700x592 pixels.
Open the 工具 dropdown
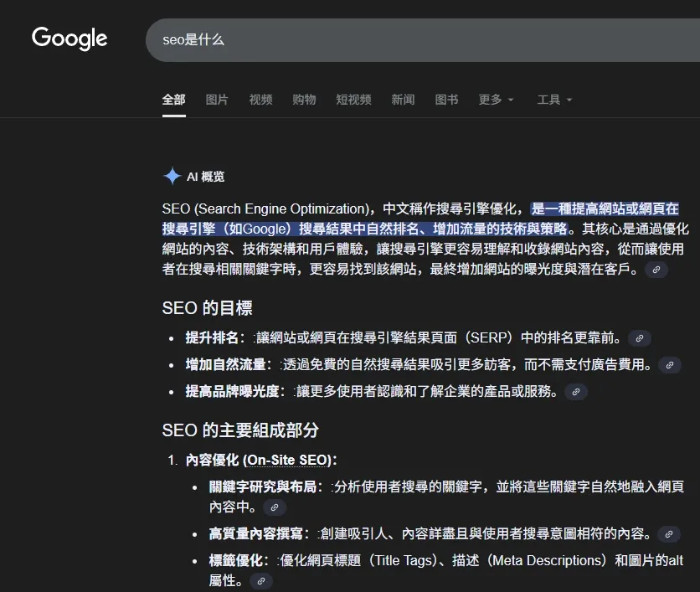pyautogui.click(x=554, y=100)
